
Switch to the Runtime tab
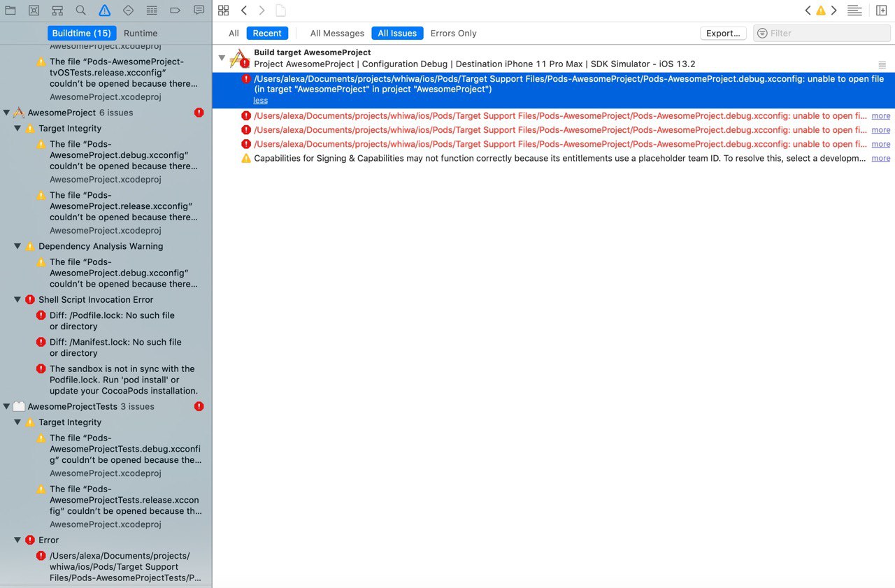[141, 33]
